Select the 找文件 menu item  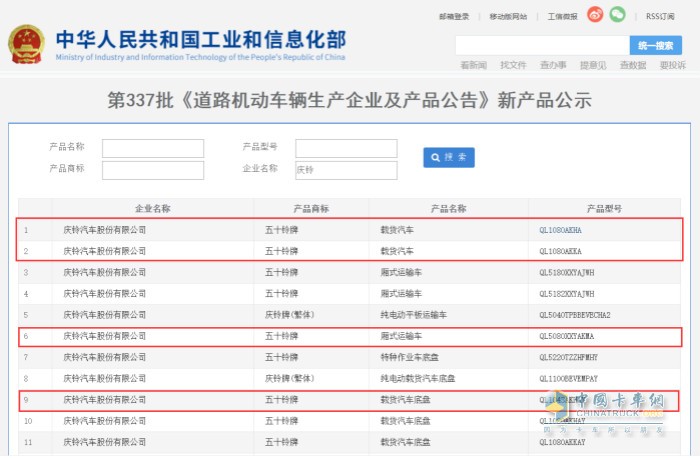pos(513,65)
